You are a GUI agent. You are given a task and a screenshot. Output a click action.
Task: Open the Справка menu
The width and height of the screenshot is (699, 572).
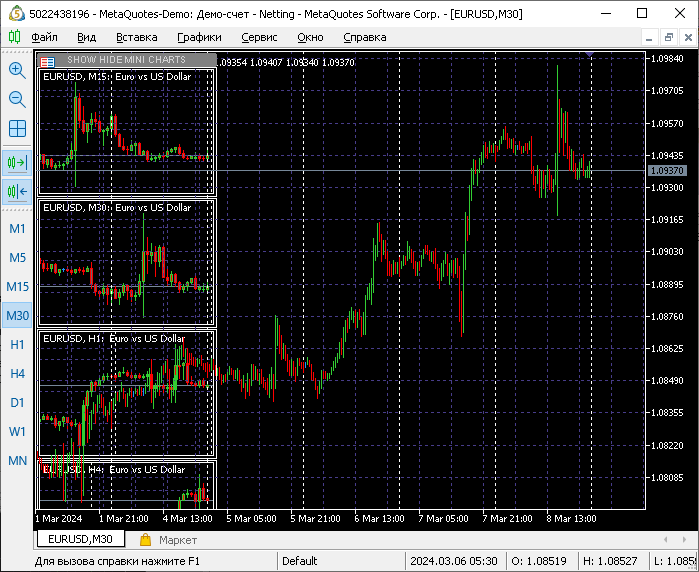(x=364, y=37)
